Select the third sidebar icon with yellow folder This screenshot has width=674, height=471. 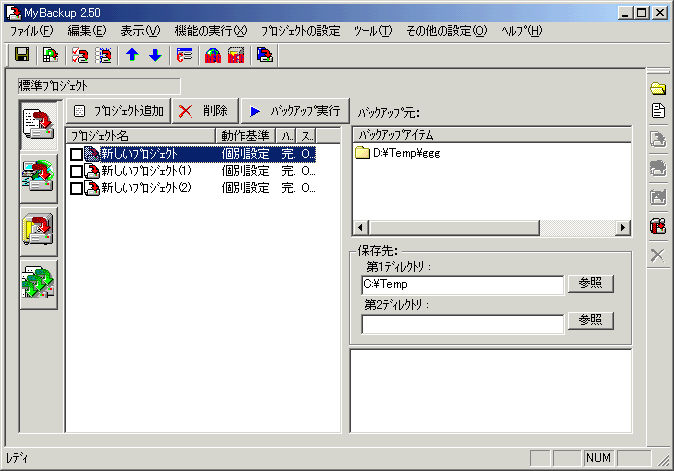[37, 231]
